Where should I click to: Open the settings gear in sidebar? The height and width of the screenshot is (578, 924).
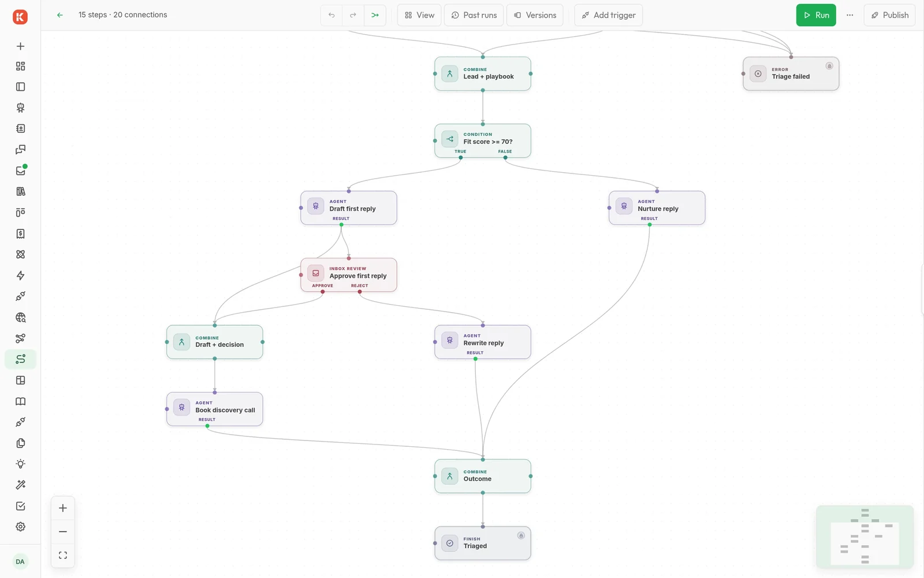coord(20,527)
